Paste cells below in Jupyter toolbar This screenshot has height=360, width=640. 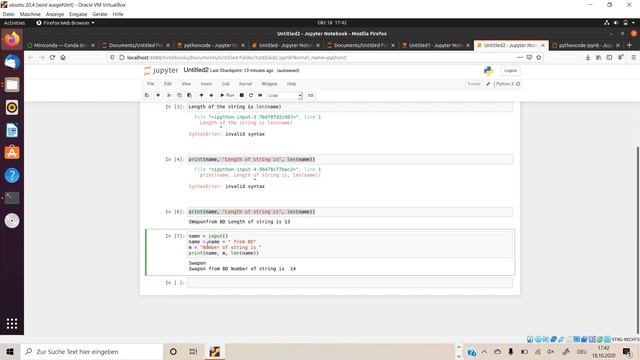click(x=189, y=95)
